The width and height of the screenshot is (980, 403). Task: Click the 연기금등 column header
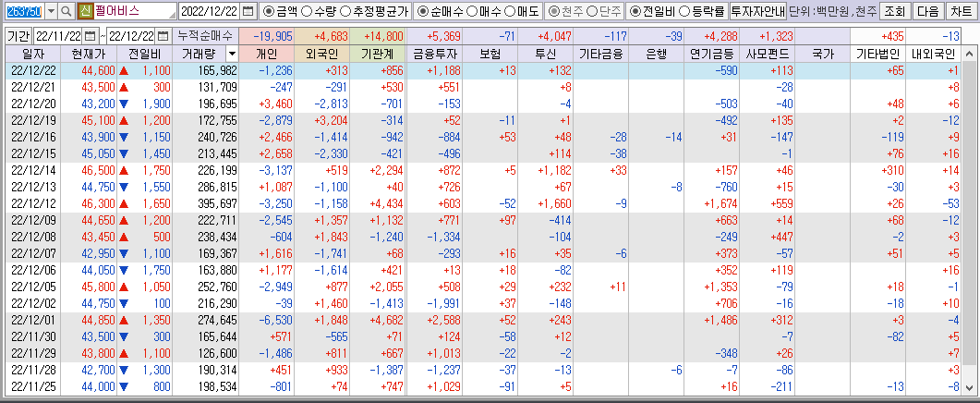[712, 55]
